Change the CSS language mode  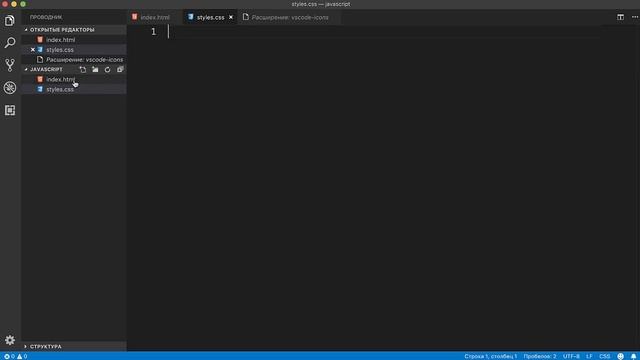pos(604,356)
